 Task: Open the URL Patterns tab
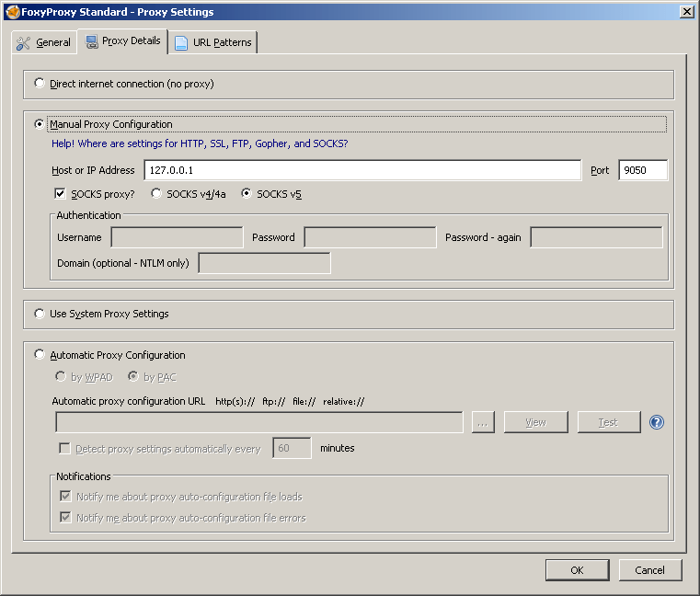212,42
